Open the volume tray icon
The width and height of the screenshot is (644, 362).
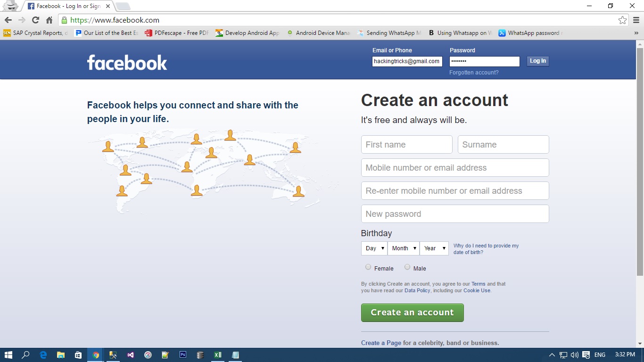(x=575, y=355)
